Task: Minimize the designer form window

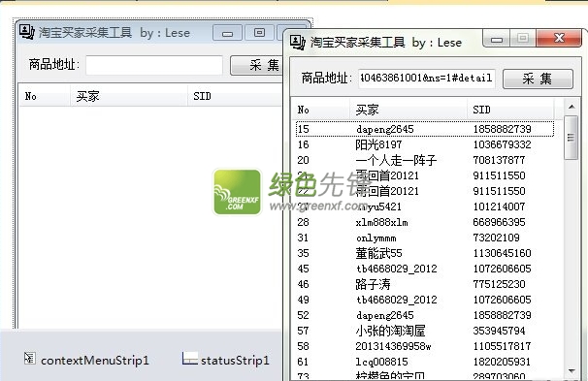Action: pos(227,33)
